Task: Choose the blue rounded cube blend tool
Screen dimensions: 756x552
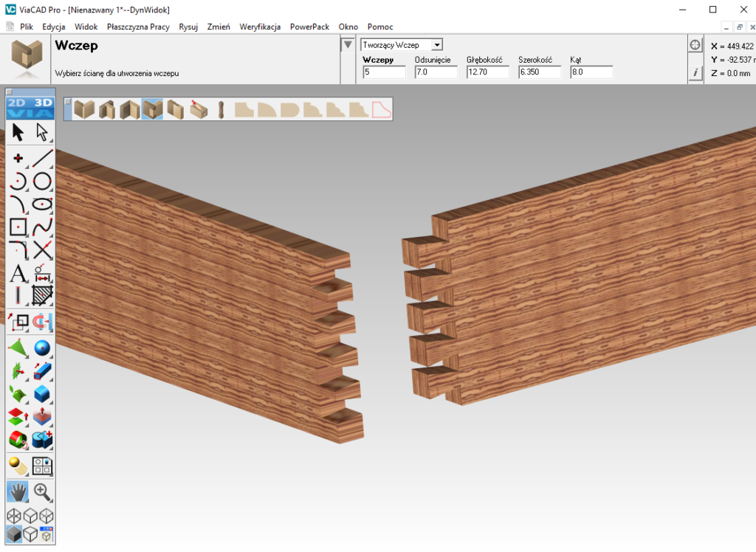Action: coord(42,394)
